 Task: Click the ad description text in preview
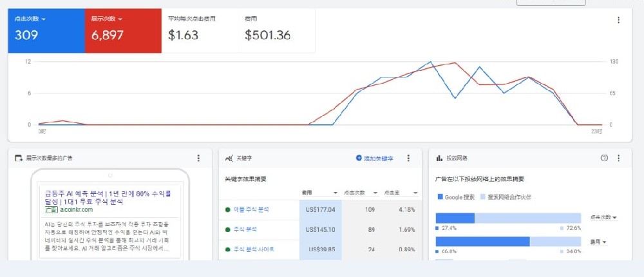point(106,236)
